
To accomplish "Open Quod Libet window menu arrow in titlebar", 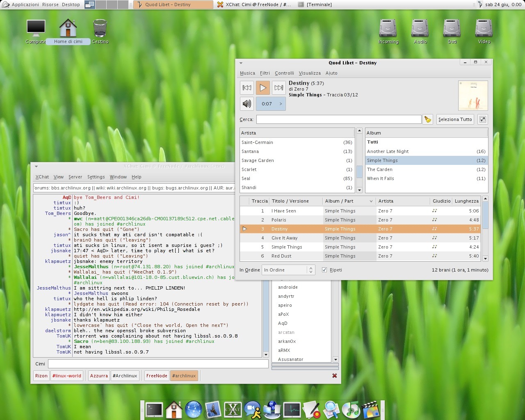I will pos(241,63).
